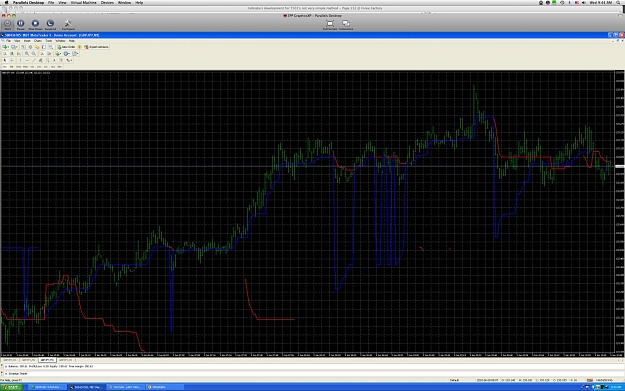This screenshot has width=625, height=391.
Task: Open Virtual Machine menu in Mac menu bar
Action: coord(83,2)
